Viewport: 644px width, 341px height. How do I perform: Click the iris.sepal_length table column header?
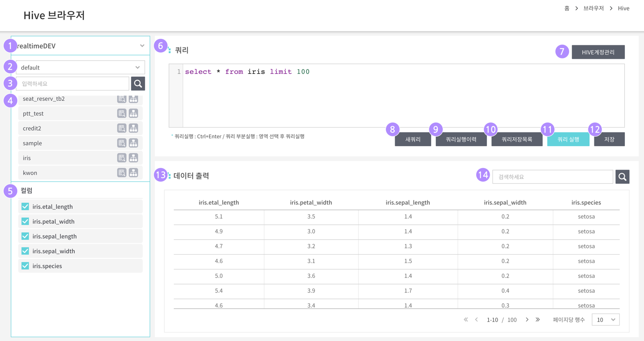coord(408,202)
